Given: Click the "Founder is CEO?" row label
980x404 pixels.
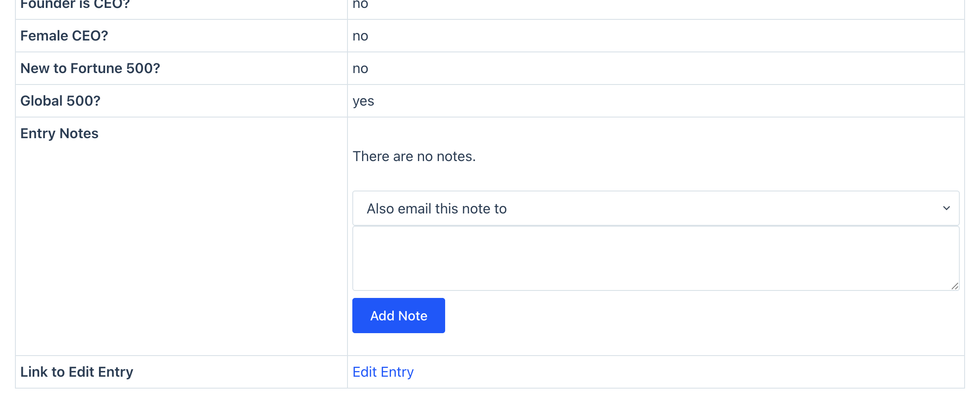Looking at the screenshot, I should tap(75, 4).
